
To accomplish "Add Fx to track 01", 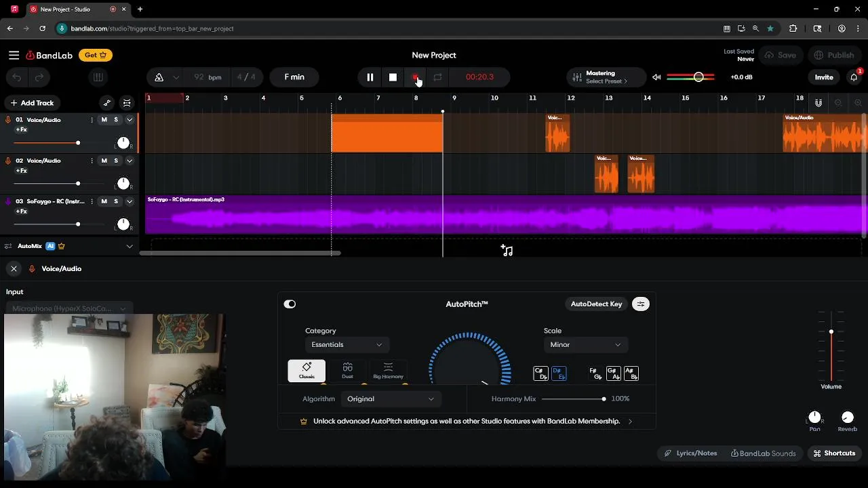I will pos(21,129).
